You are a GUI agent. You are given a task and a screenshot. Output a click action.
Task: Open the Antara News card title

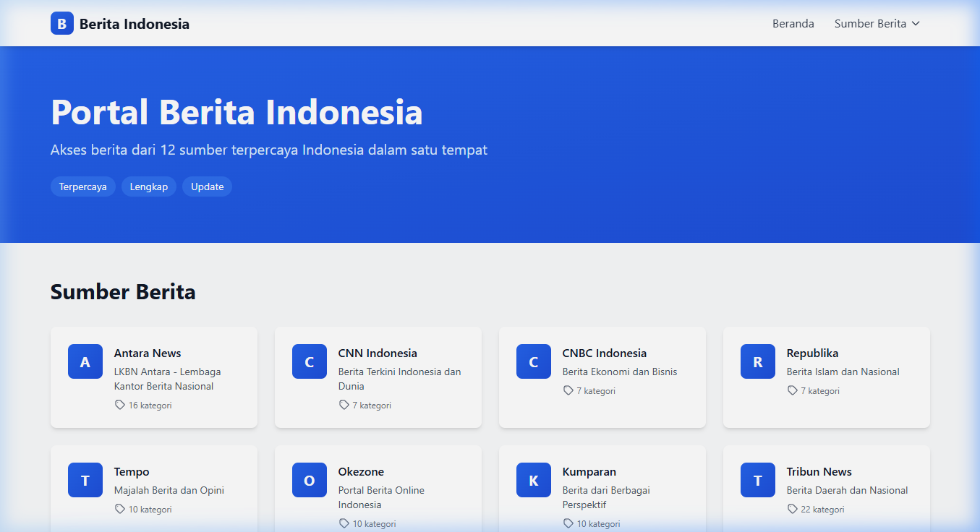(x=148, y=353)
